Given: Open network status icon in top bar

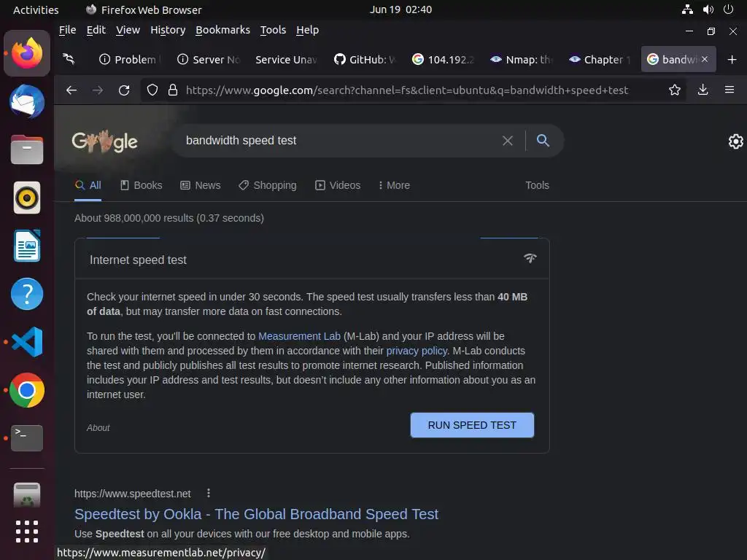Looking at the screenshot, I should (687, 9).
